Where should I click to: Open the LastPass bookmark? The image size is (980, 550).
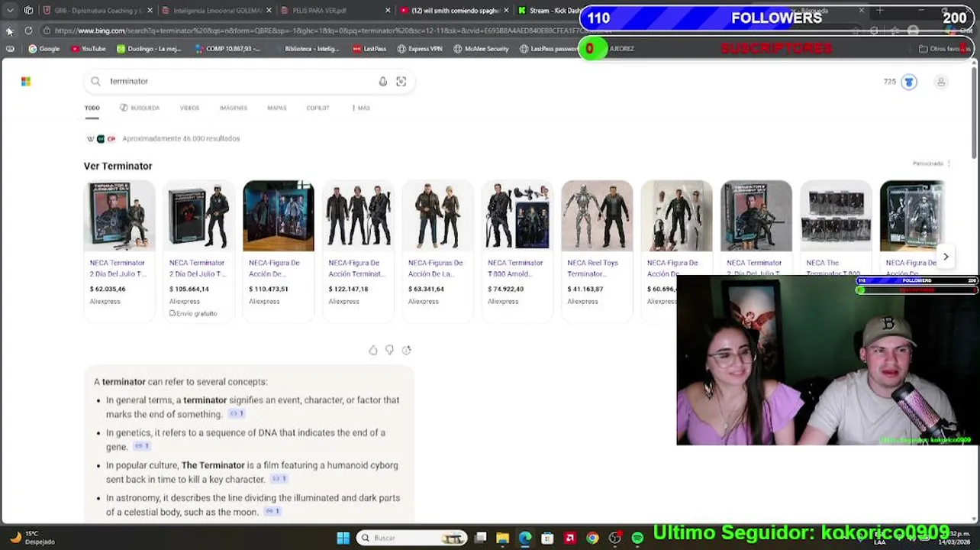369,49
